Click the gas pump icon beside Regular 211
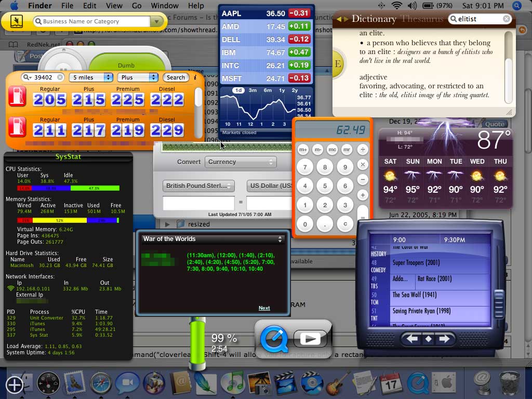 click(17, 127)
